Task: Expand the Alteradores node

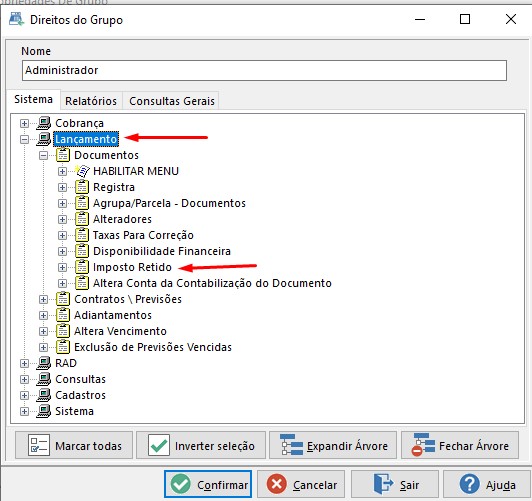Action: coord(62,219)
